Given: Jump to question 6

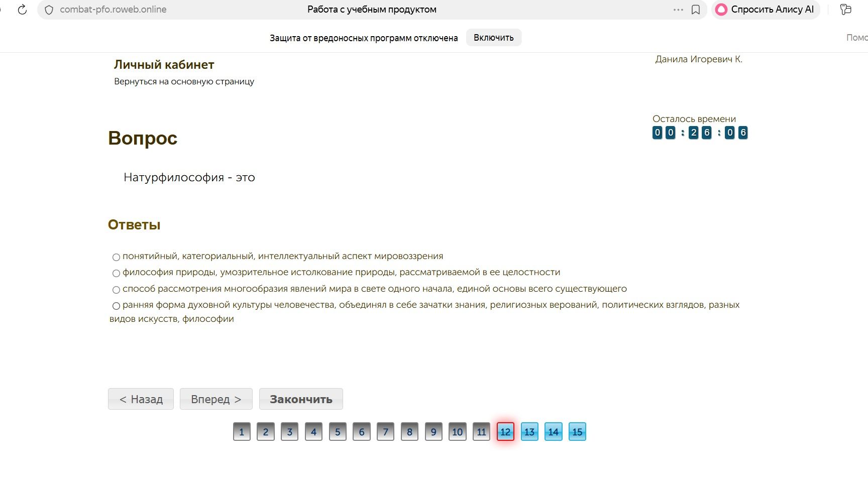Looking at the screenshot, I should 362,432.
